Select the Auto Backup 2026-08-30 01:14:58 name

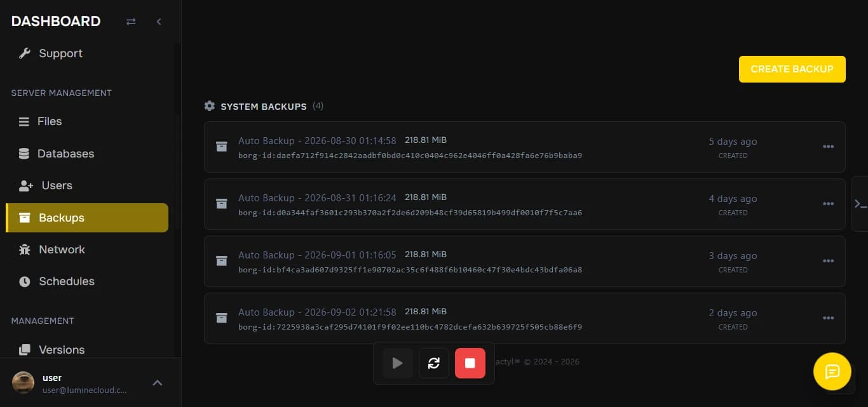(317, 141)
